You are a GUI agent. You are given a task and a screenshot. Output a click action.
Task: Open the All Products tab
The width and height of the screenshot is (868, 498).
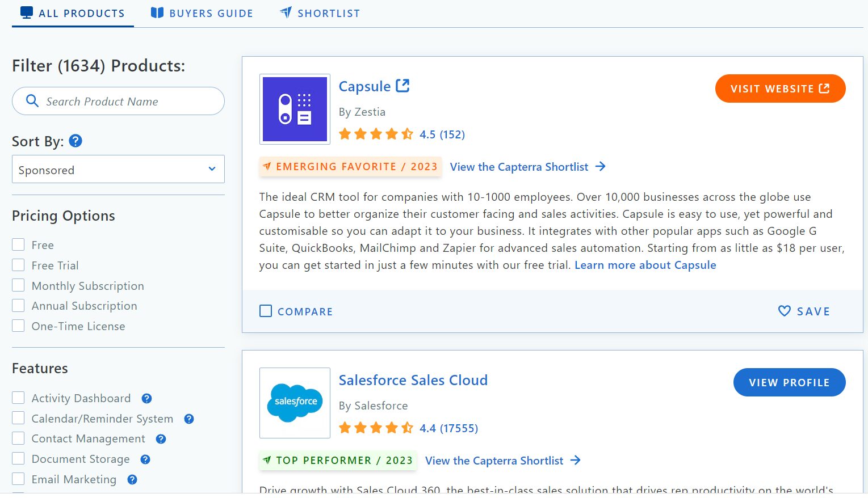tap(73, 13)
